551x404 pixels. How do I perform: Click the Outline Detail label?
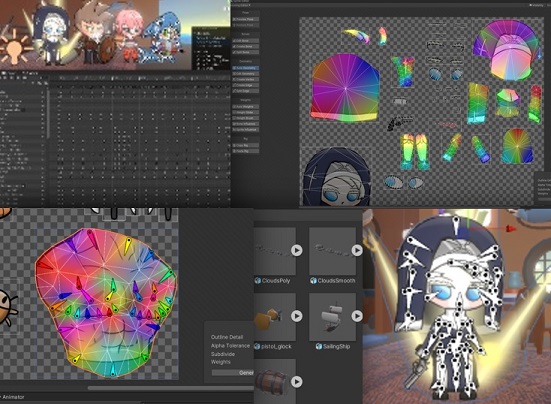(227, 337)
